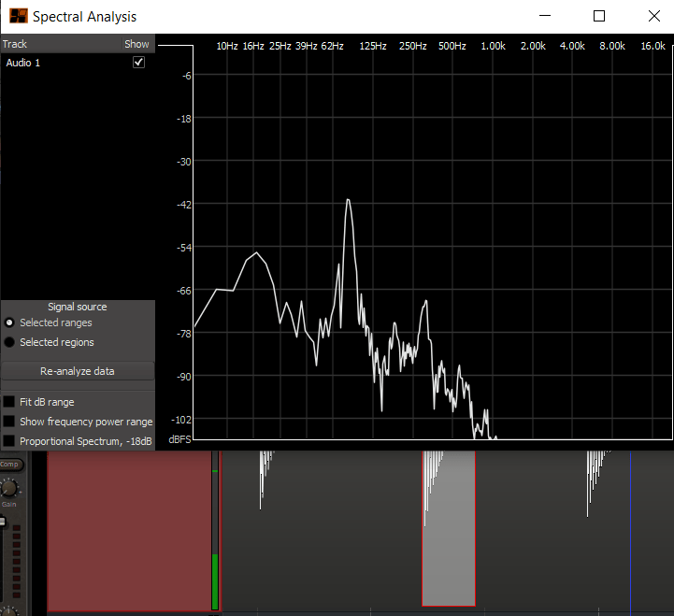The height and width of the screenshot is (616, 674).
Task: Click the 16.0k frequency label
Action: pos(652,46)
